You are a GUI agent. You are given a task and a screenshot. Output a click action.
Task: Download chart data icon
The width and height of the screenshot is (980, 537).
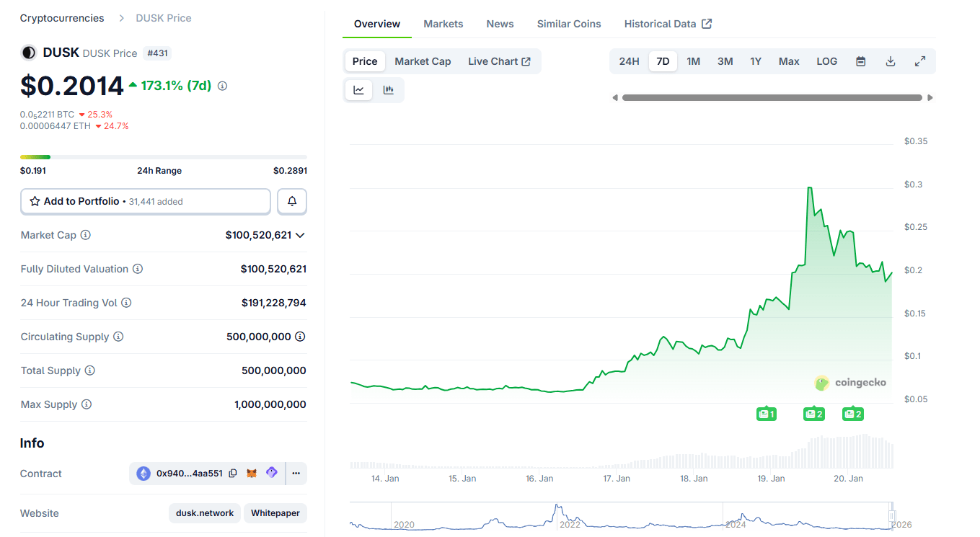point(891,61)
